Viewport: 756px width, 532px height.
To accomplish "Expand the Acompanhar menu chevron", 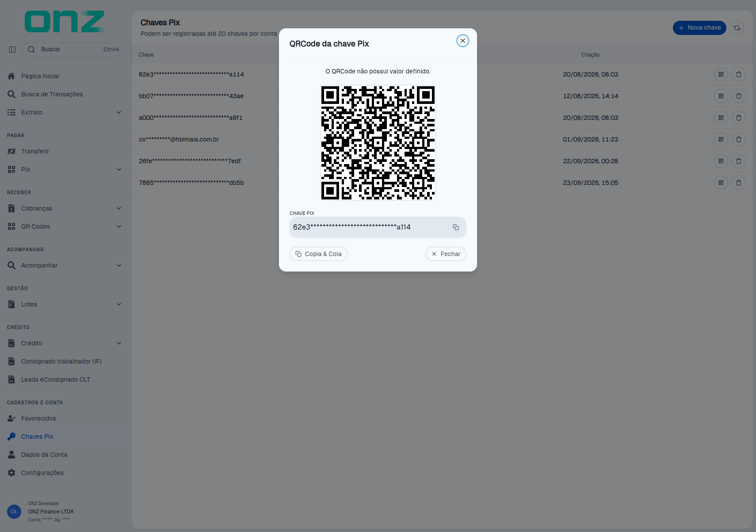I will click(119, 265).
